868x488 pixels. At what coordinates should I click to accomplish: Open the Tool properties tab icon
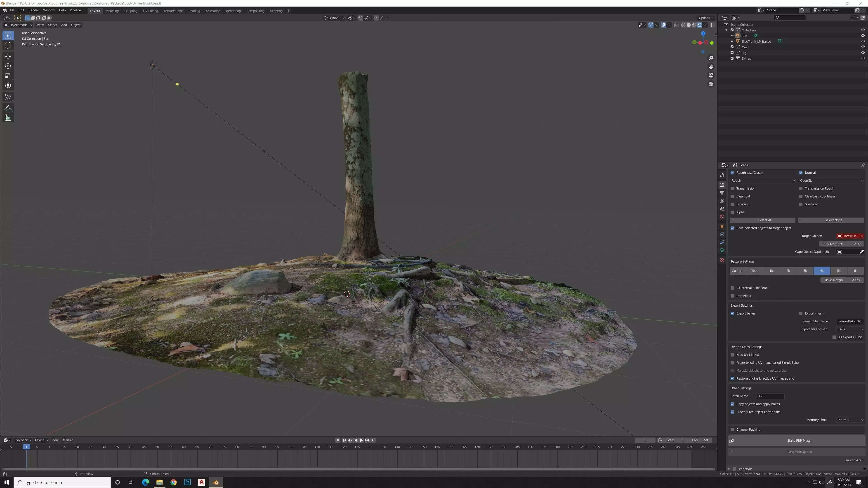coord(722,175)
